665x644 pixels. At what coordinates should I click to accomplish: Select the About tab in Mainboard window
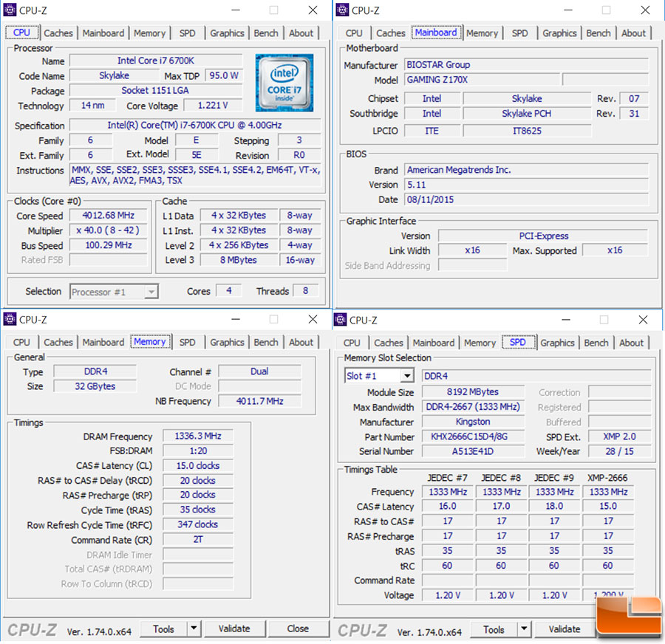634,33
